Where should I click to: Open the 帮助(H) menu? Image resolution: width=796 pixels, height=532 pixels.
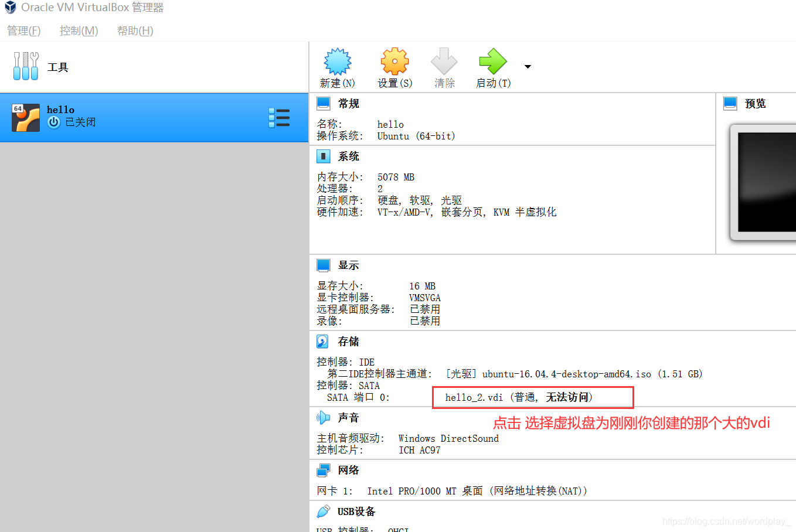135,30
